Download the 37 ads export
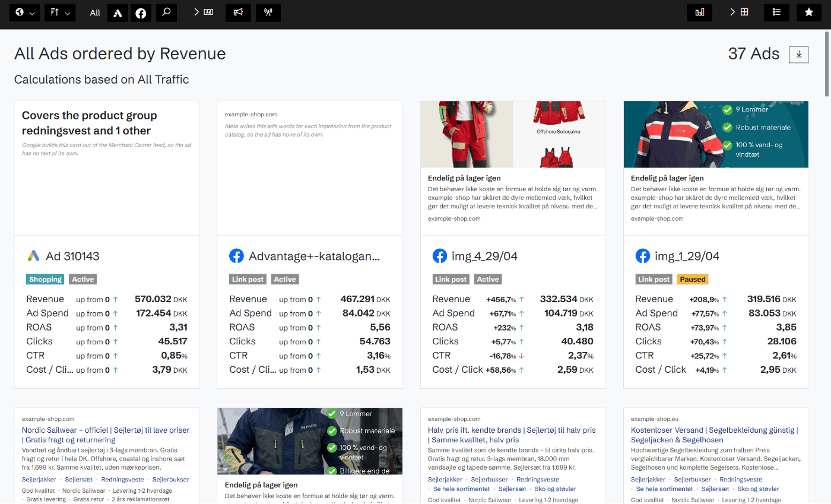 coord(799,54)
